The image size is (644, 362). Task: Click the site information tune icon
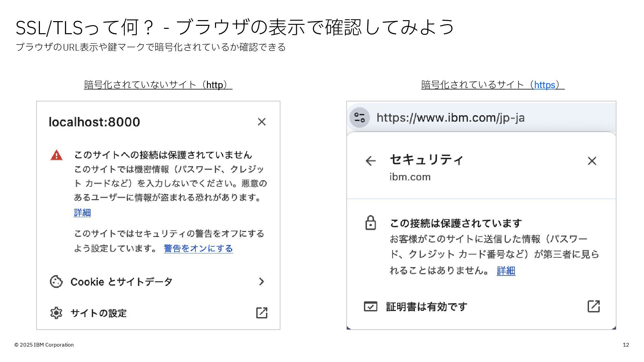[x=359, y=118]
